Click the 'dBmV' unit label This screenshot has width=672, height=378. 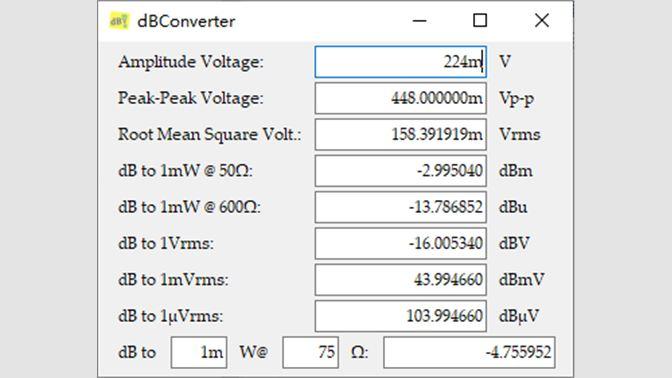522,280
